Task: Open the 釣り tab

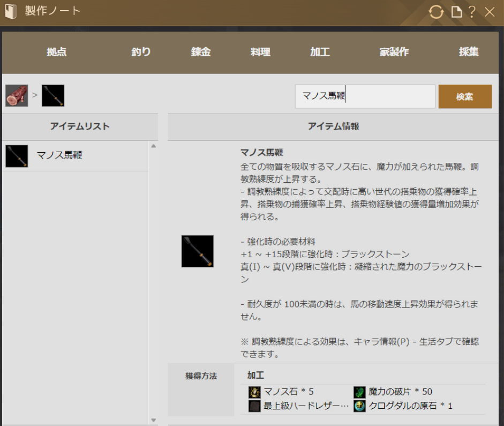Action: (141, 52)
